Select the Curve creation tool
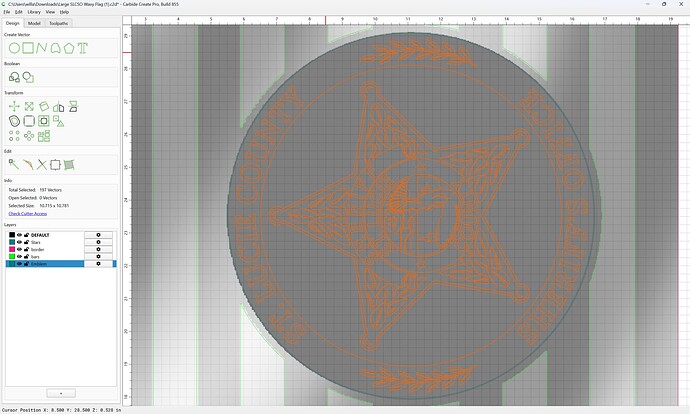 [x=55, y=48]
